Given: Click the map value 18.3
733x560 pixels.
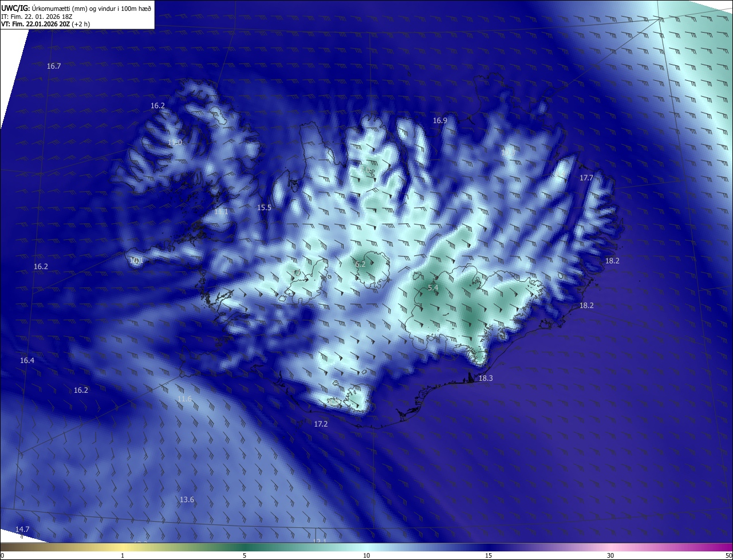Looking at the screenshot, I should pyautogui.click(x=486, y=378).
